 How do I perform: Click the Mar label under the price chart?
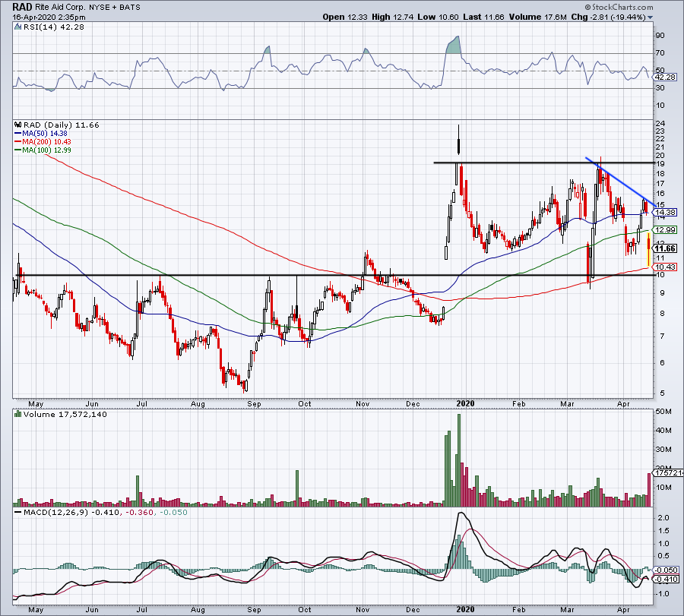(x=567, y=403)
